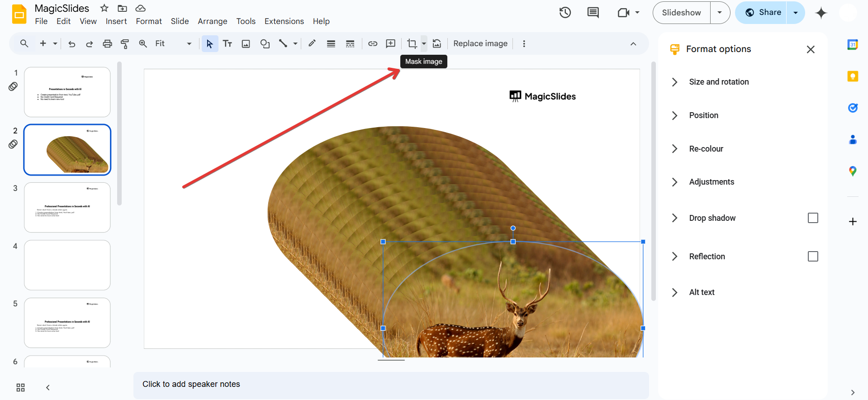Open the Shape tool

point(265,44)
